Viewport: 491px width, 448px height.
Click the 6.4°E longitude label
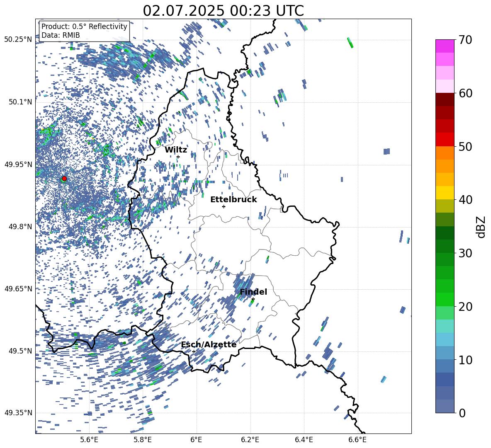(304, 440)
